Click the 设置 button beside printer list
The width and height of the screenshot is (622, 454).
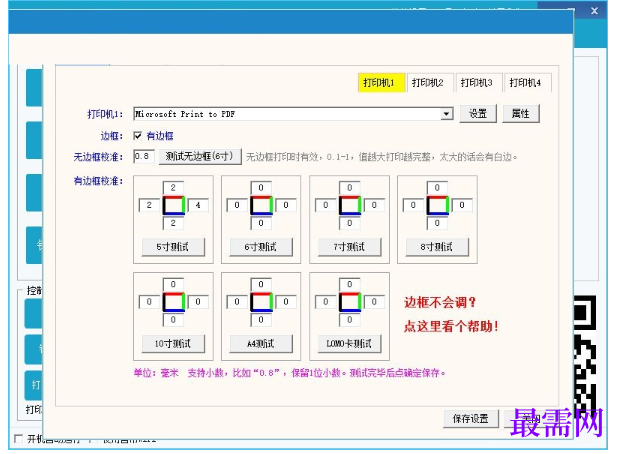478,114
